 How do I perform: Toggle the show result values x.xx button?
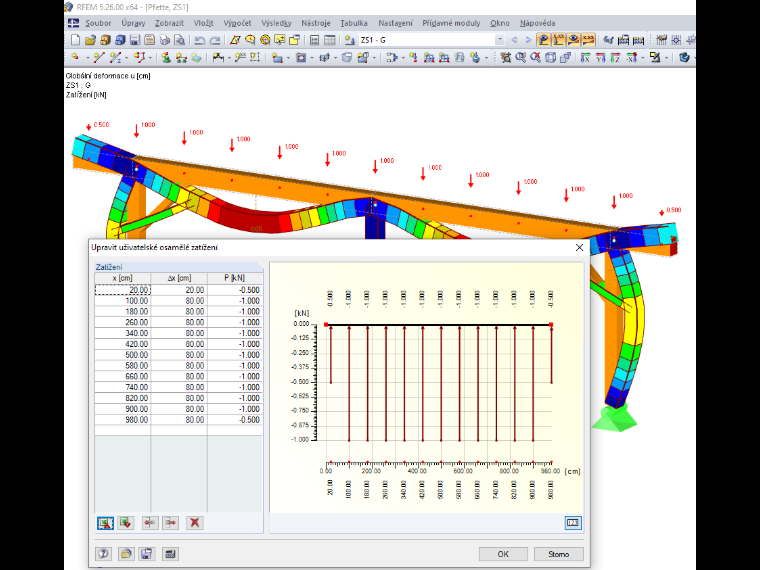click(x=558, y=40)
